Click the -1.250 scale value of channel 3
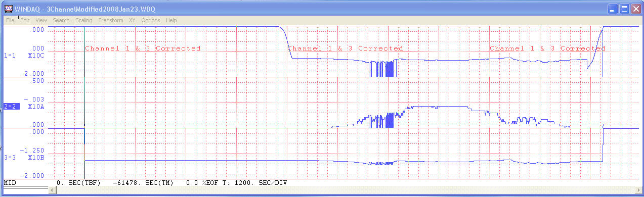Screen dimensions: 644x197 33,151
